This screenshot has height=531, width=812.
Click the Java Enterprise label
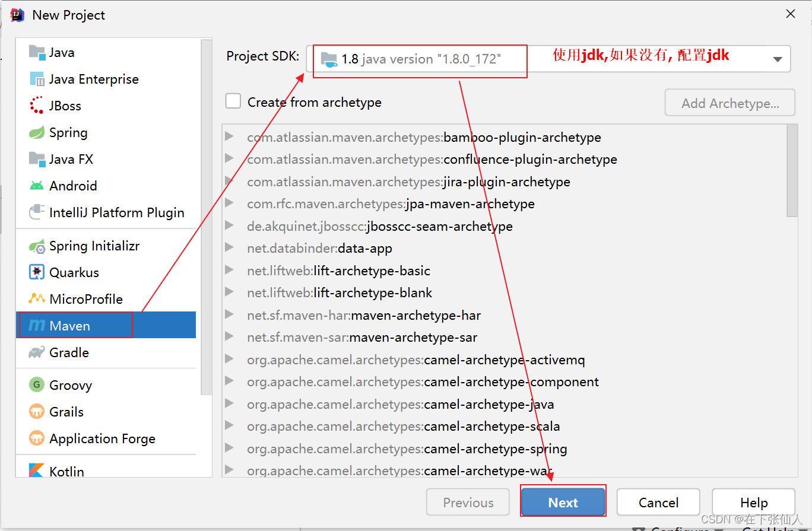pos(94,79)
